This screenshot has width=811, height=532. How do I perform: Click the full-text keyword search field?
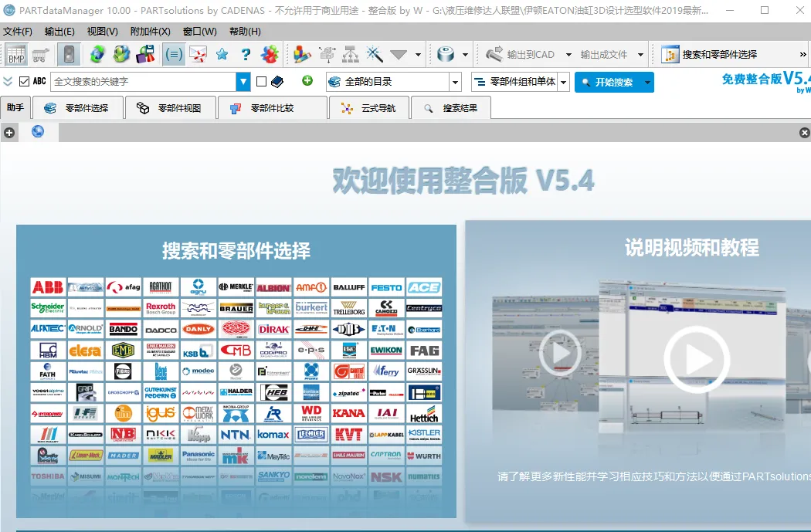click(143, 82)
